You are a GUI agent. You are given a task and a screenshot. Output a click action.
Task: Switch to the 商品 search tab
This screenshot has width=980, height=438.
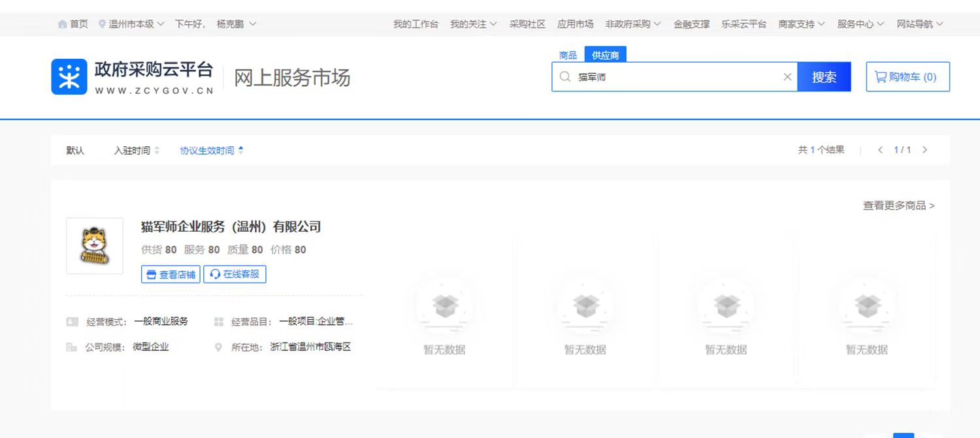(x=568, y=55)
